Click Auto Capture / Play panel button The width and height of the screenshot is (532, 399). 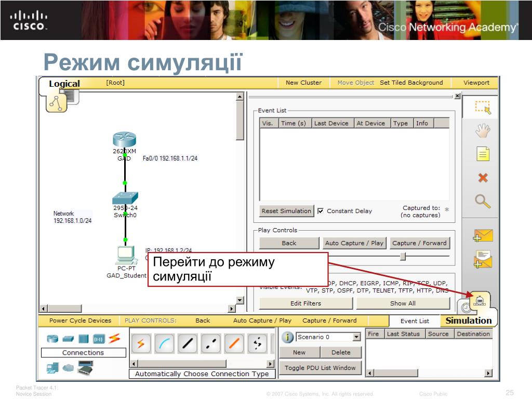[354, 243]
